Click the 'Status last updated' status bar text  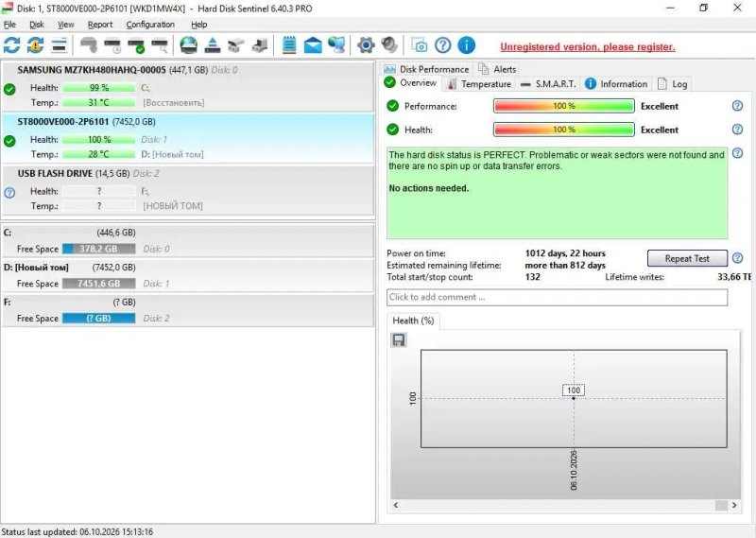click(x=77, y=531)
